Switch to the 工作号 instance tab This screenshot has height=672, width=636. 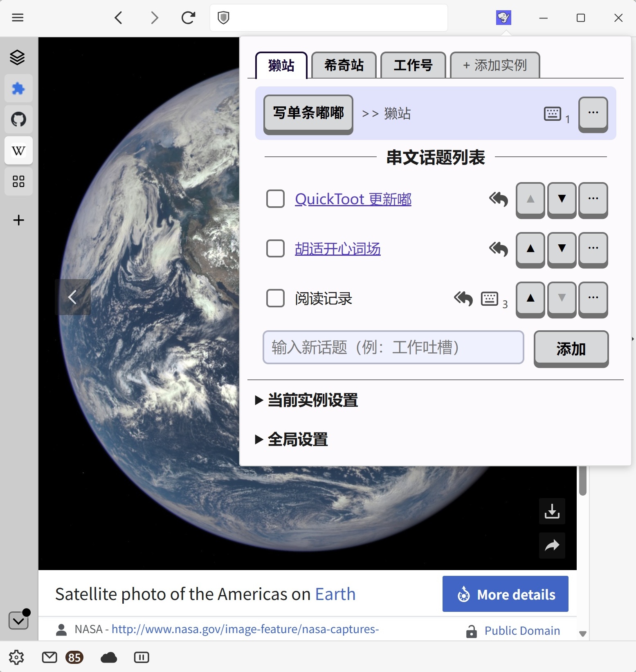413,65
